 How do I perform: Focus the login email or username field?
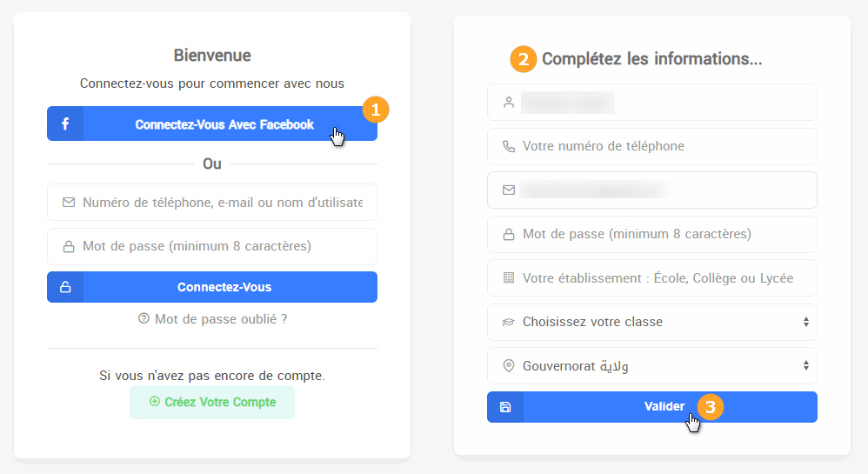[x=222, y=202]
